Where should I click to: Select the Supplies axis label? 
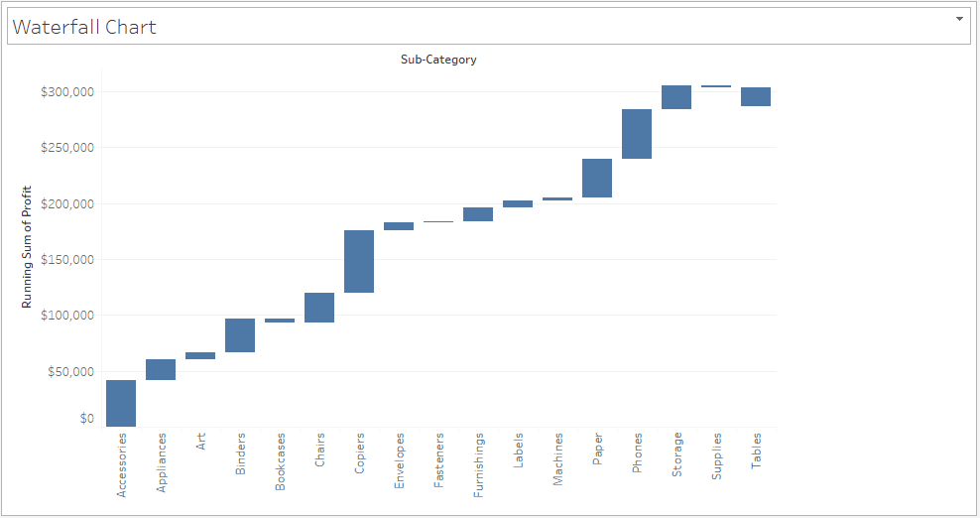[x=717, y=457]
